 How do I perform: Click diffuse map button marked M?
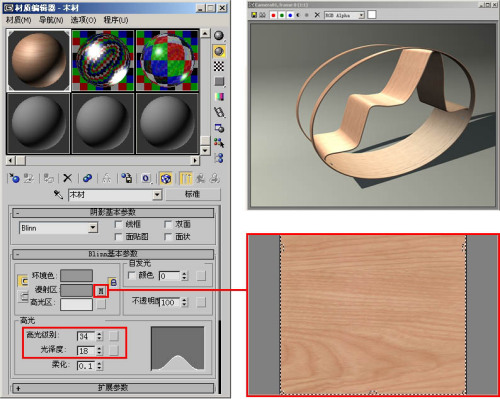click(101, 291)
